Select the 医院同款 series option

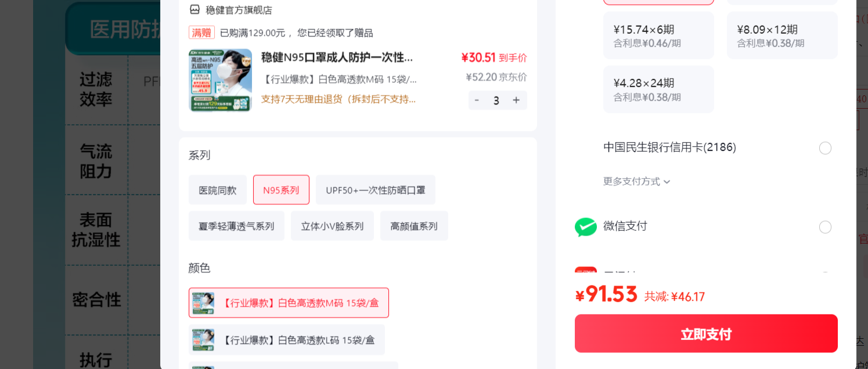pos(218,190)
